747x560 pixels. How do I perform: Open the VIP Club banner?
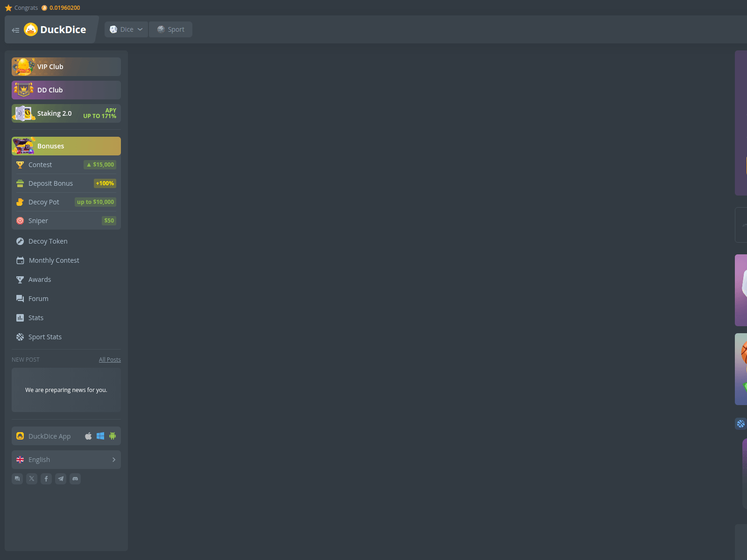pyautogui.click(x=66, y=67)
